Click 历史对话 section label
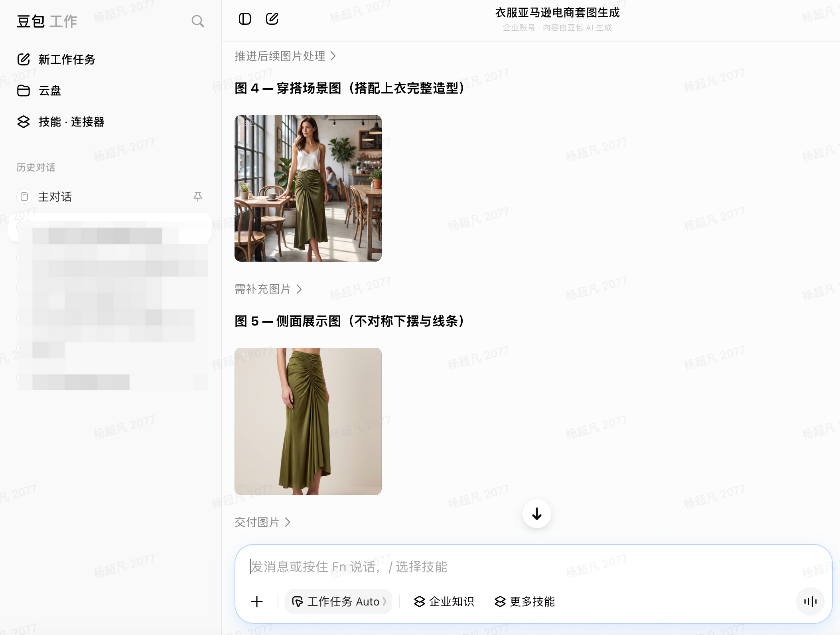The width and height of the screenshot is (840, 635). (x=36, y=168)
